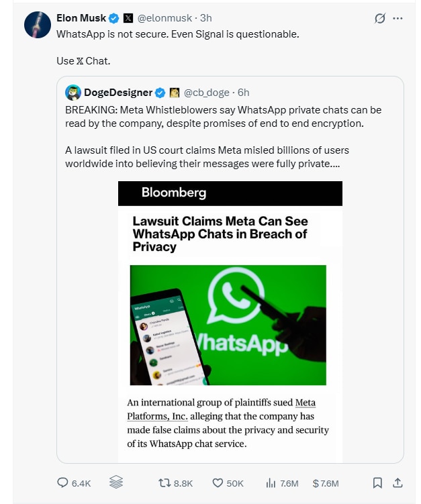The width and height of the screenshot is (421, 504).
Task: Bookmark this post
Action: pyautogui.click(x=377, y=483)
